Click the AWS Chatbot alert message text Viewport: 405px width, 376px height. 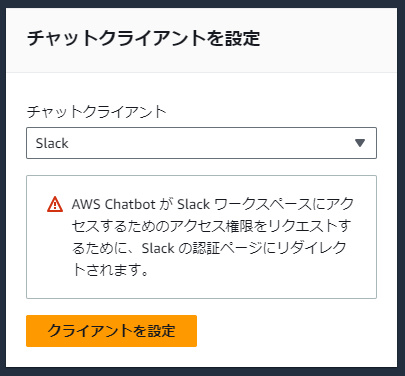pyautogui.click(x=212, y=237)
